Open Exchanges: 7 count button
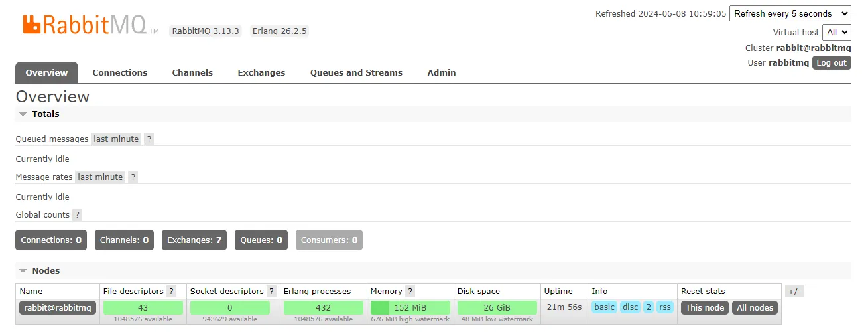Image resolution: width=868 pixels, height=334 pixels. click(x=194, y=240)
